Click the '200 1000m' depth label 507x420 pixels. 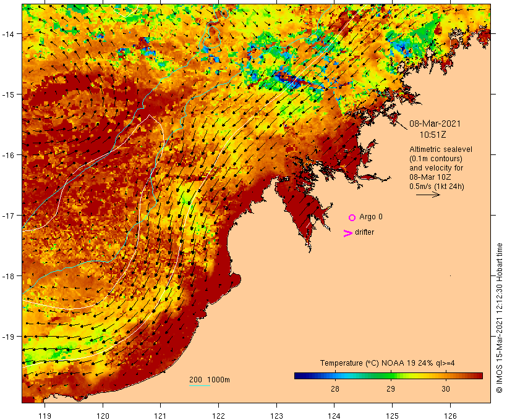point(210,380)
